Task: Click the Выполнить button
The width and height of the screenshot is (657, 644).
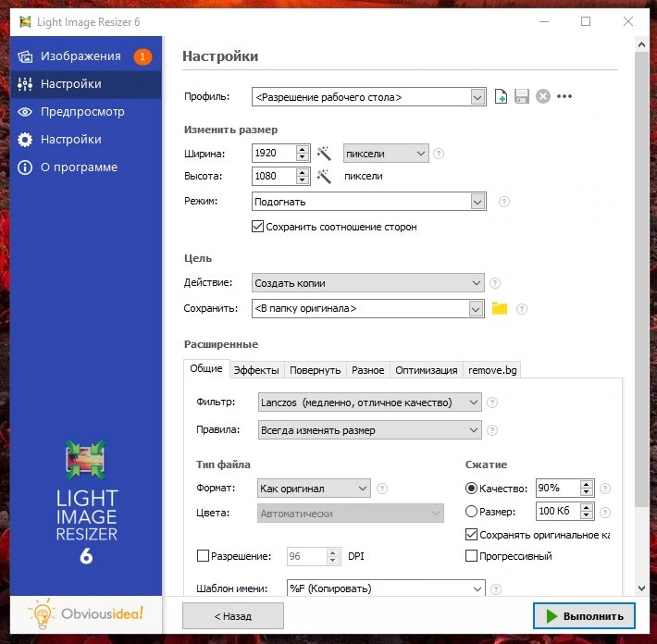Action: point(584,616)
